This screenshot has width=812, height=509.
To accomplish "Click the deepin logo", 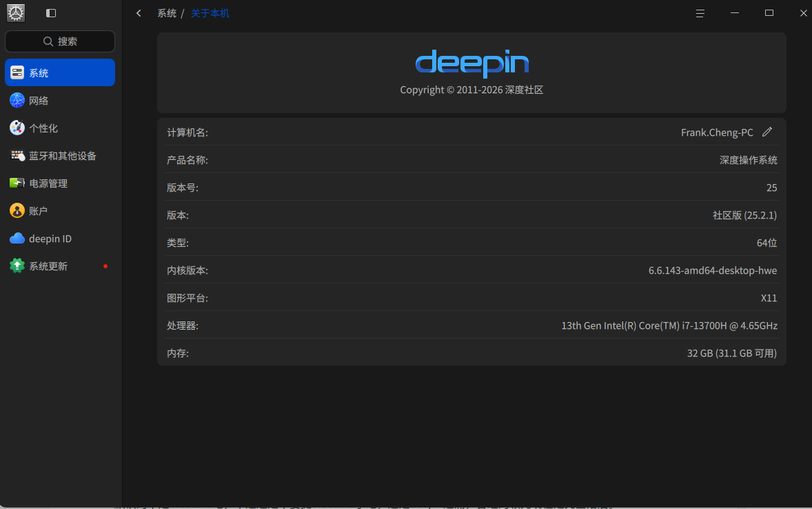I will (471, 63).
